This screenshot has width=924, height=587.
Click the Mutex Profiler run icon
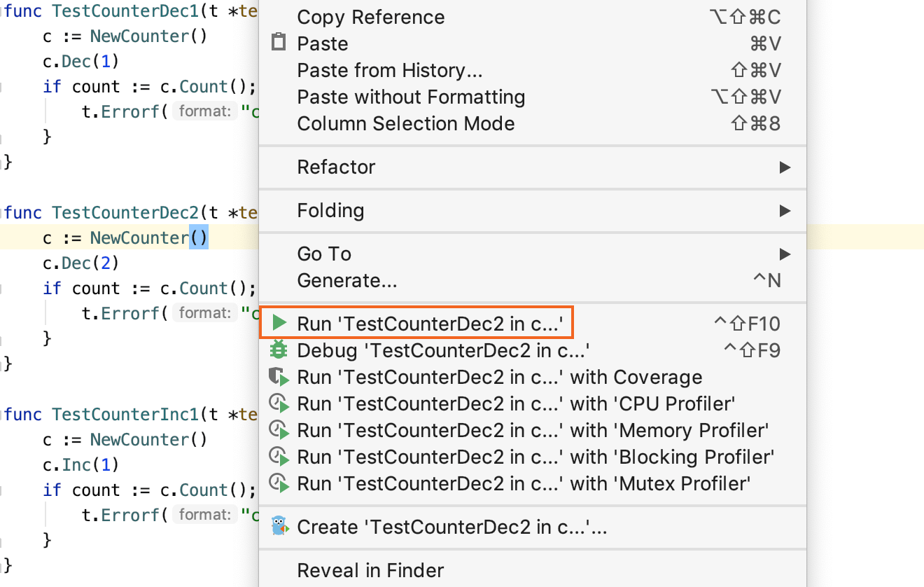(279, 483)
